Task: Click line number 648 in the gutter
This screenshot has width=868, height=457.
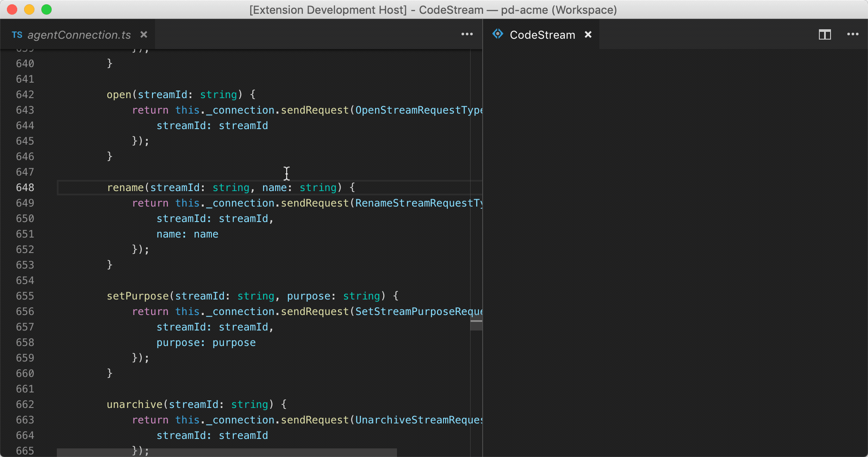Action: (x=25, y=187)
